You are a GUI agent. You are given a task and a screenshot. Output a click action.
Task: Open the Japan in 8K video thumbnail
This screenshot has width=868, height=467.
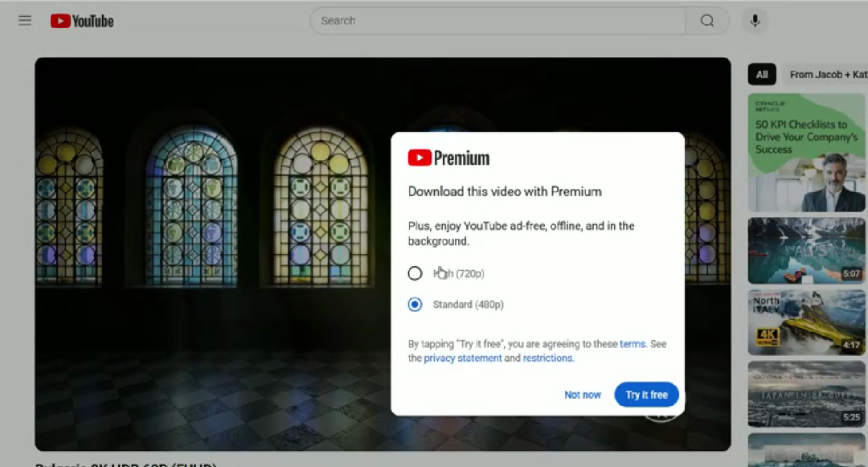pos(806,394)
